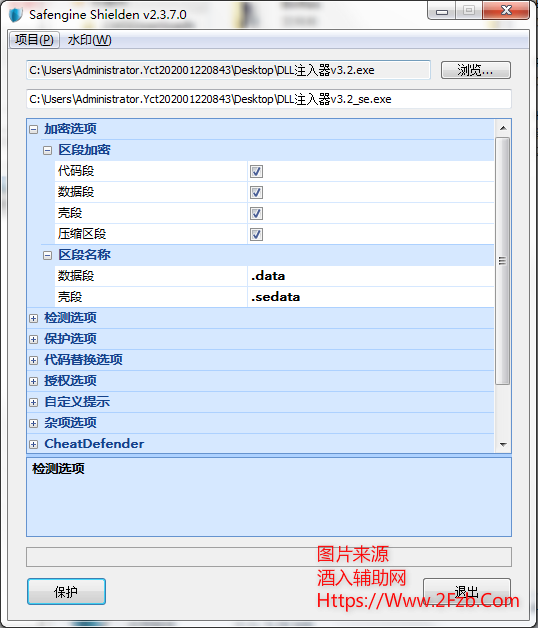
Task: Click the 退出 exit button
Action: click(x=467, y=592)
